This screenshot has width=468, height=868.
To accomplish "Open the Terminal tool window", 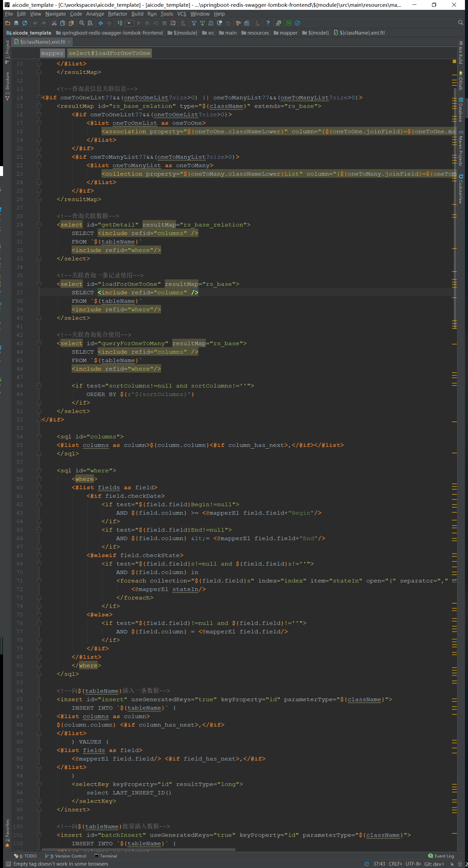I will 106,856.
